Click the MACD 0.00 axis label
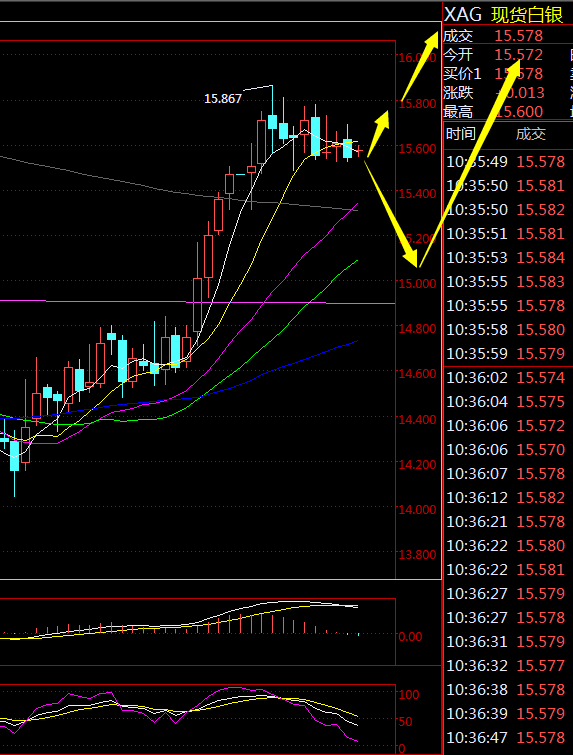This screenshot has width=573, height=755. click(411, 637)
